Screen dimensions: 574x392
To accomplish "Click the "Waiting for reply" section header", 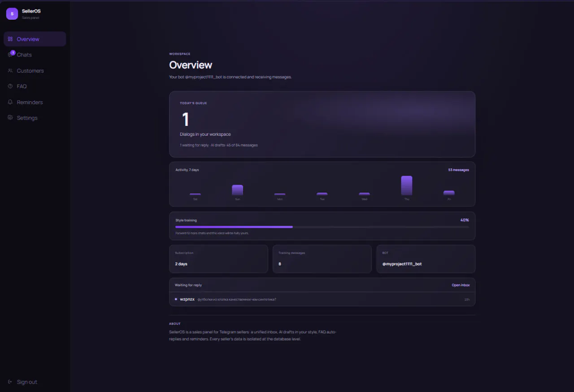I will (188, 285).
